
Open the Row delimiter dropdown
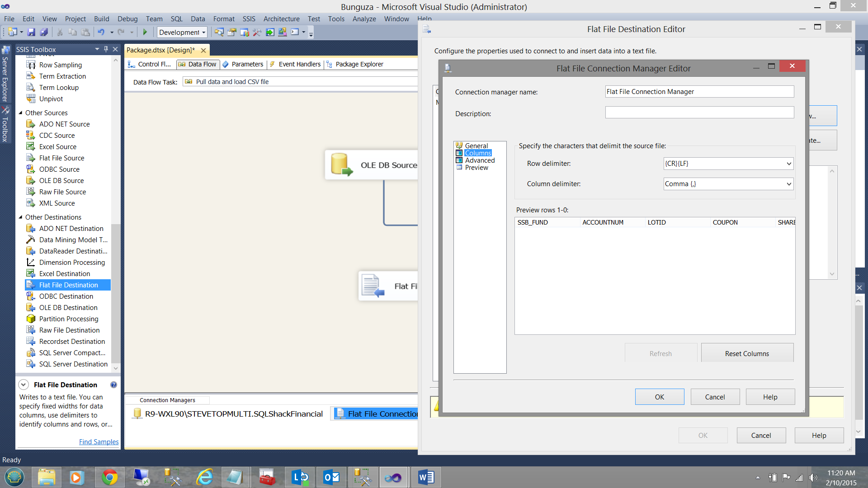(x=788, y=164)
